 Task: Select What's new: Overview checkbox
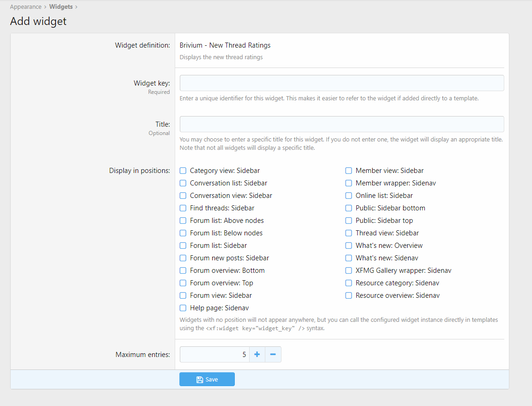point(349,246)
